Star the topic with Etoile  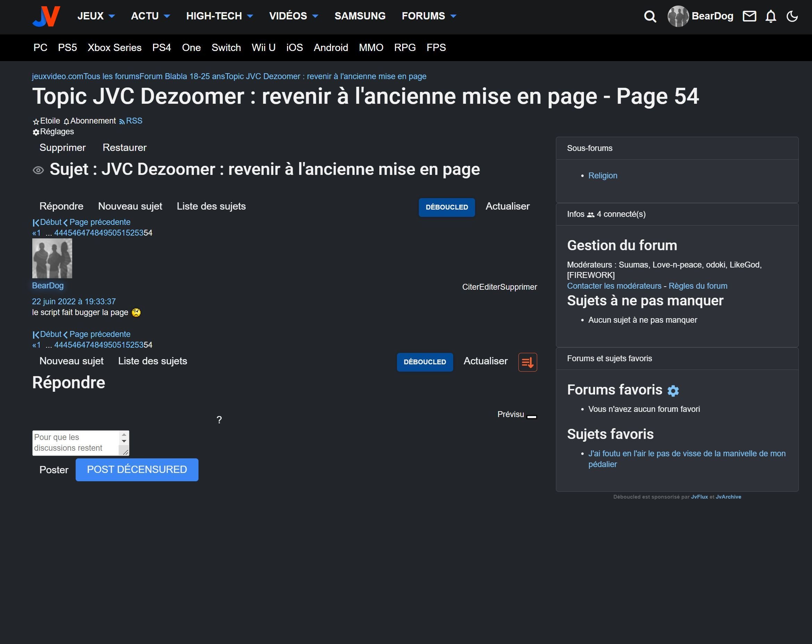(x=46, y=121)
